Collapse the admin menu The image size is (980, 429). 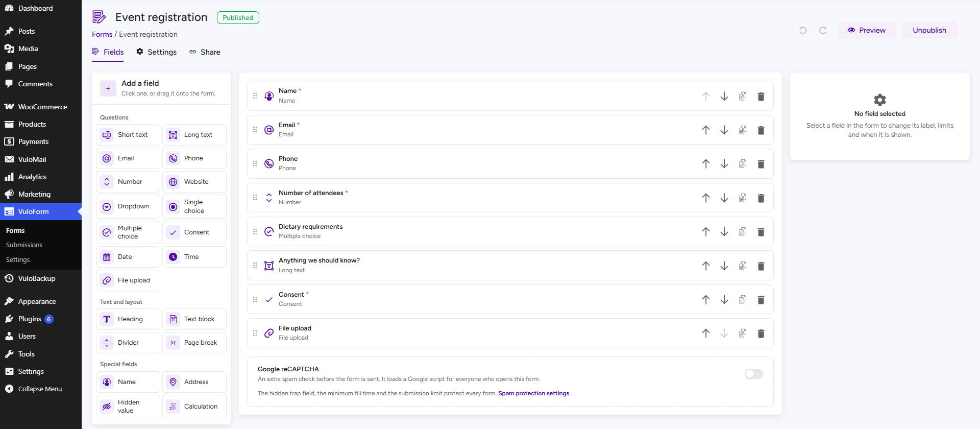(x=41, y=389)
